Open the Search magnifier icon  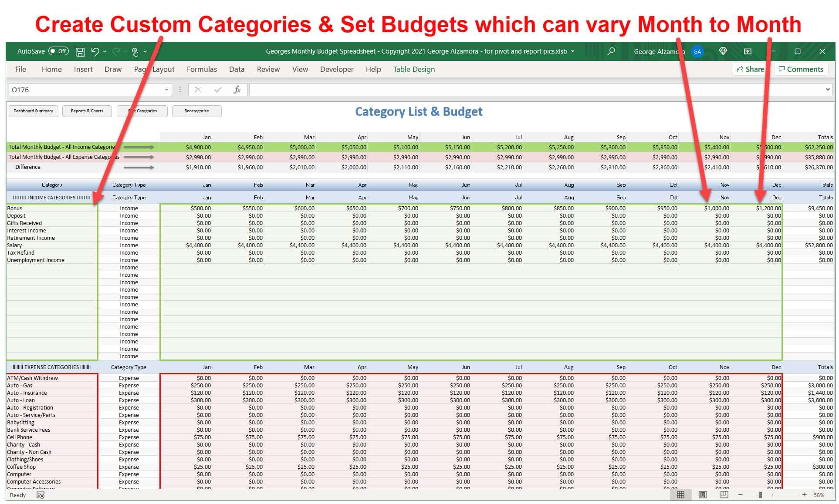pos(611,51)
